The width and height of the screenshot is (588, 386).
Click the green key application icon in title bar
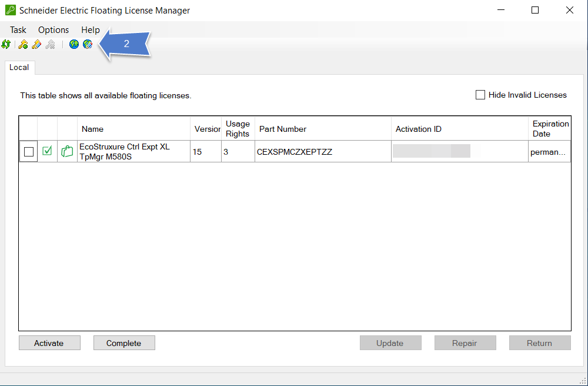click(11, 10)
